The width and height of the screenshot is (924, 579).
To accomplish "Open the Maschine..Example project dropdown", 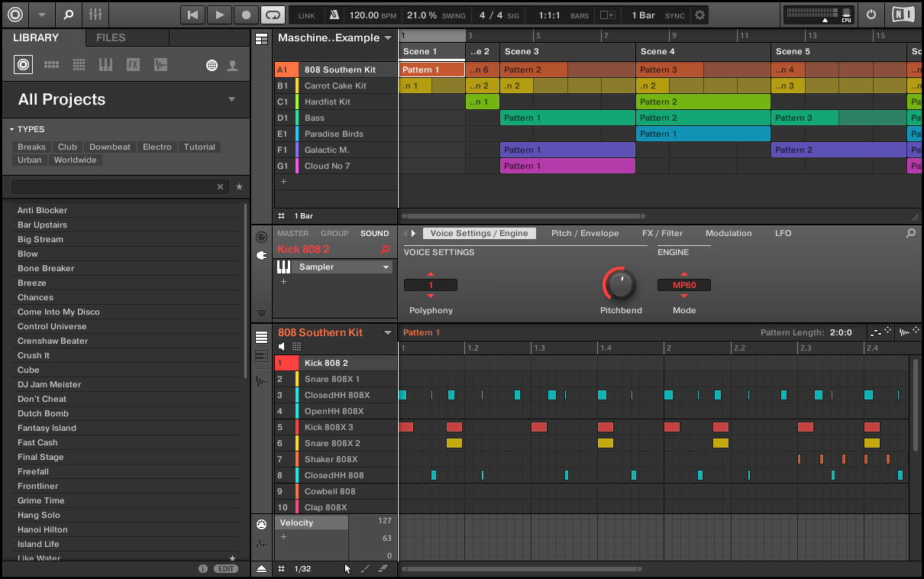I will pyautogui.click(x=388, y=38).
